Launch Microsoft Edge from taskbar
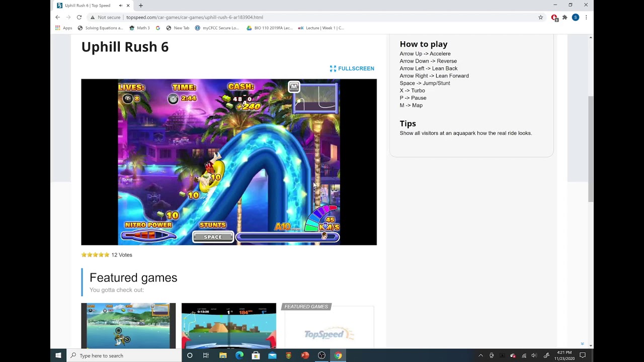The width and height of the screenshot is (644, 362). click(x=239, y=355)
